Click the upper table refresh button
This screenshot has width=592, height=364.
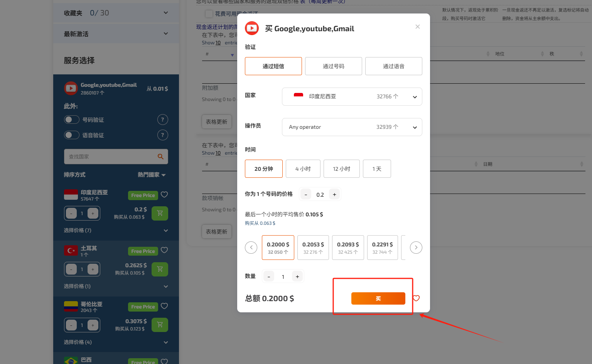pyautogui.click(x=217, y=122)
